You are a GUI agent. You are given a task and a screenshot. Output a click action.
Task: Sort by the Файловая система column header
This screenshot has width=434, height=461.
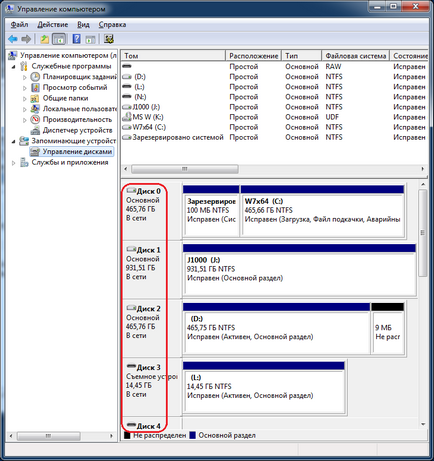point(355,56)
